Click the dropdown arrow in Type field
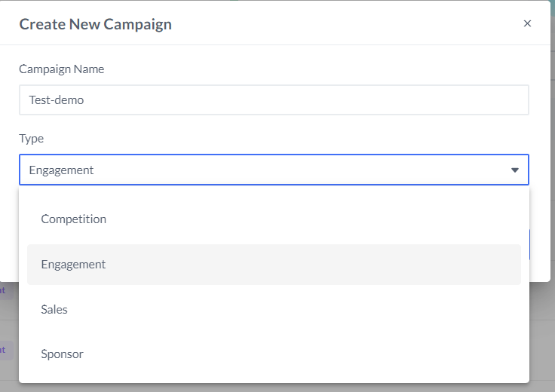Image resolution: width=555 pixels, height=392 pixels. pyautogui.click(x=515, y=170)
